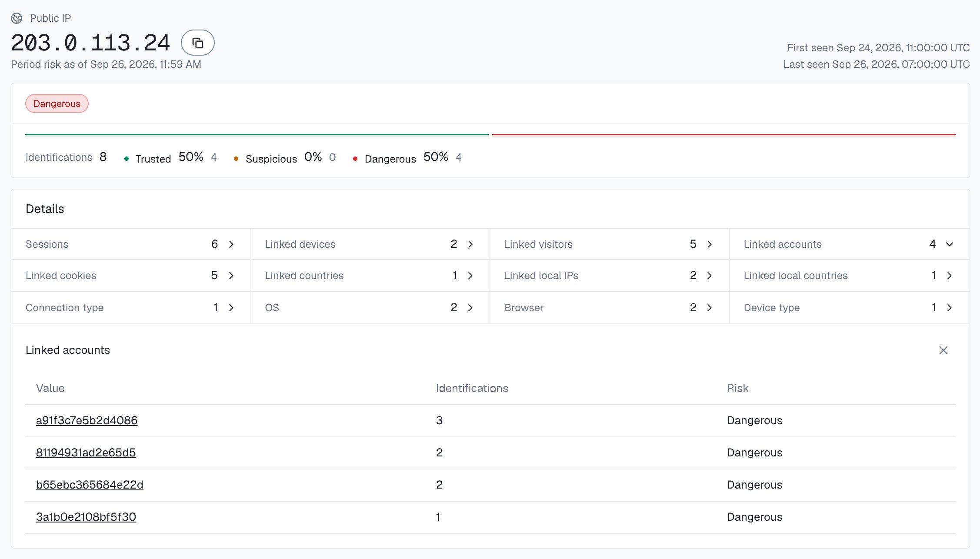Copy the IP address with the copy icon

coord(197,43)
